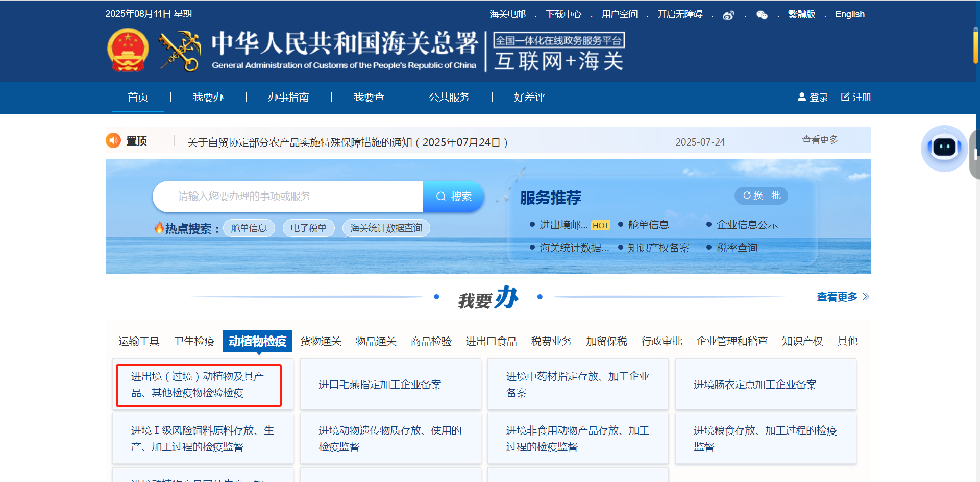This screenshot has width=980, height=482.
Task: Open 知识产权备案 recommended service
Action: coord(658,248)
